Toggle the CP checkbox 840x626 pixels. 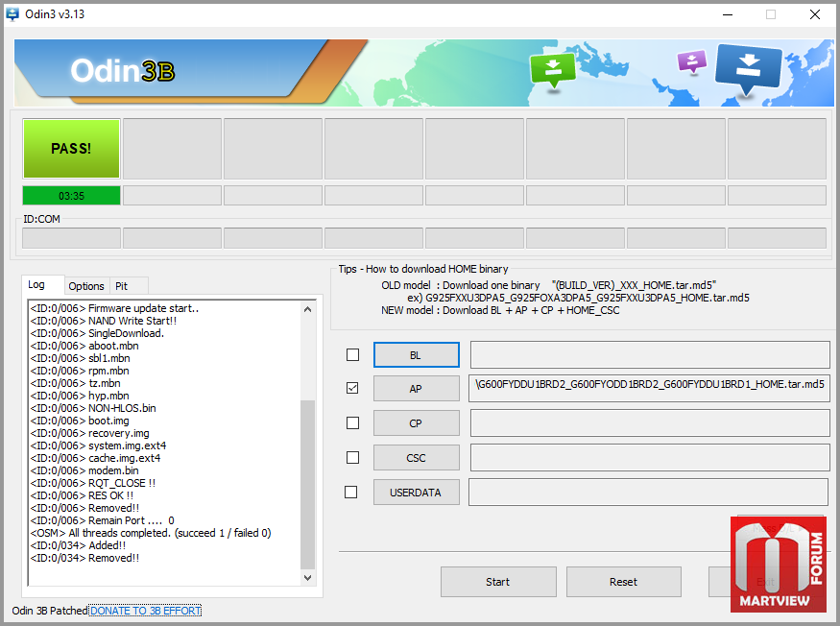[x=352, y=422]
